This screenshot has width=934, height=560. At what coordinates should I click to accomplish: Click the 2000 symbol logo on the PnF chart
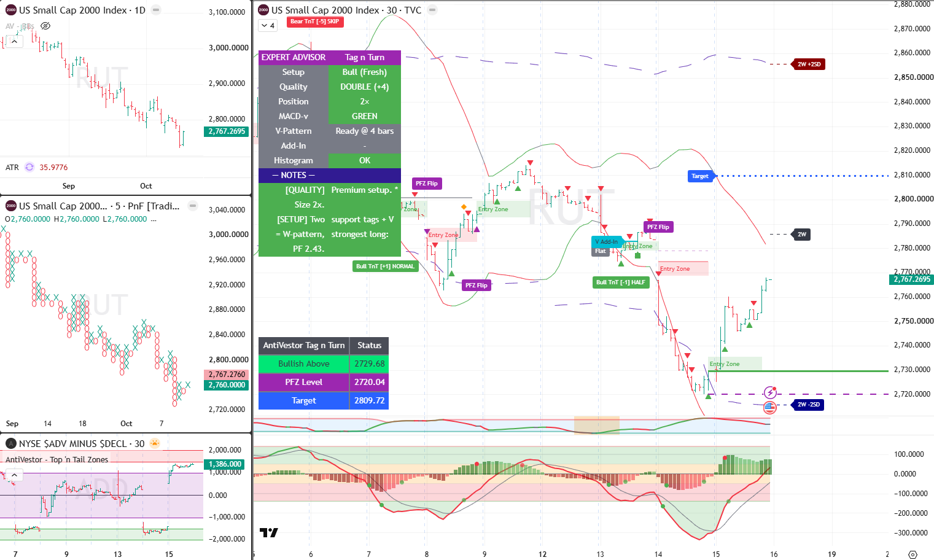pos(10,206)
